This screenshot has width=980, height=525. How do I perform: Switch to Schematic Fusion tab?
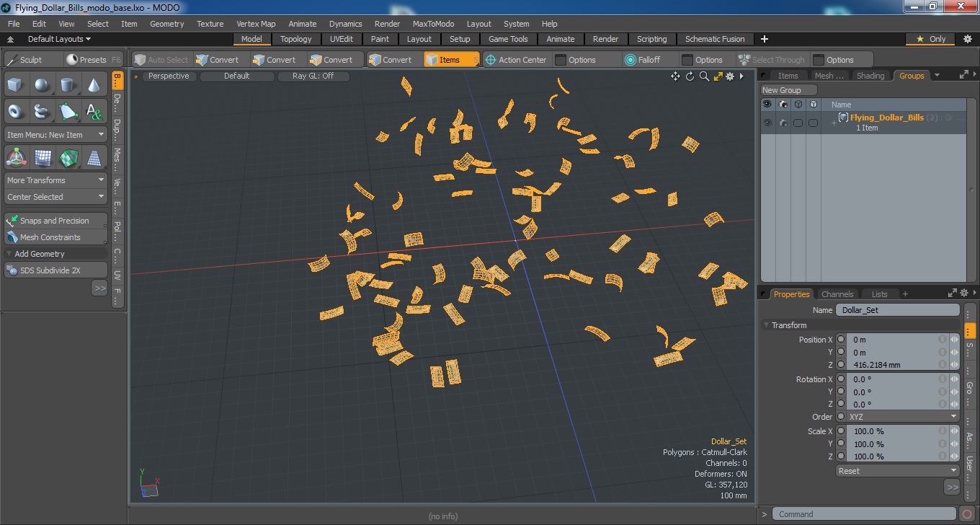pyautogui.click(x=715, y=39)
